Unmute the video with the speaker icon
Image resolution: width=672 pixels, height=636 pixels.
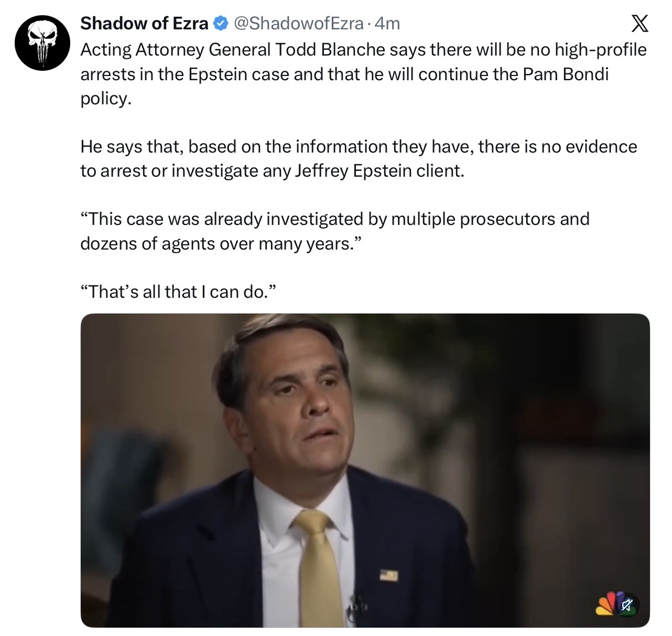(626, 605)
